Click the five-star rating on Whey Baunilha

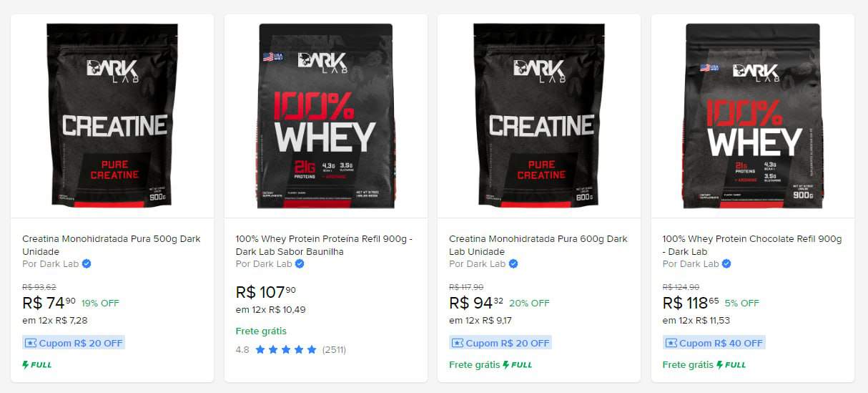(x=285, y=350)
